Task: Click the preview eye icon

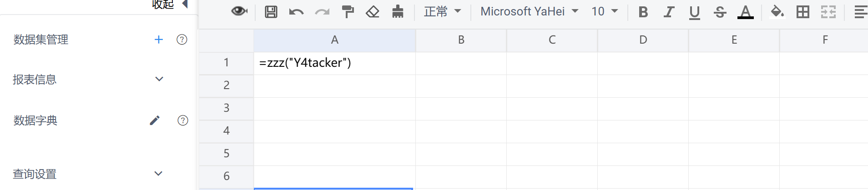Action: tap(239, 11)
